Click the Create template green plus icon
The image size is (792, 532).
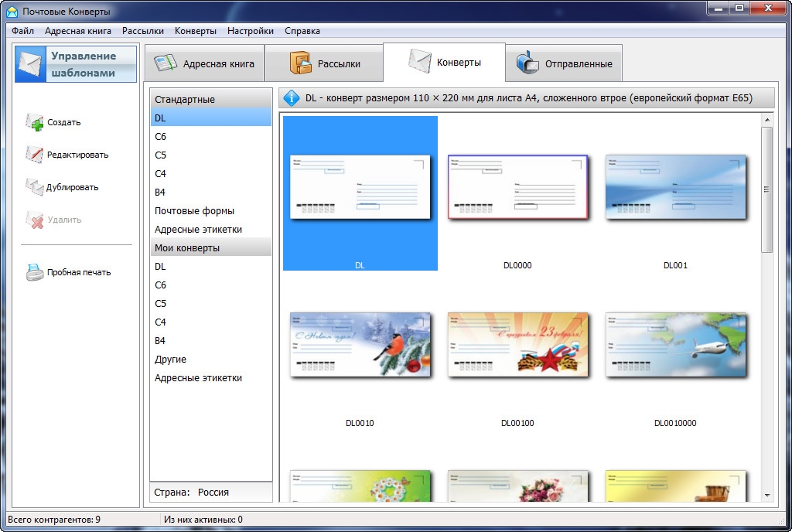coord(35,122)
